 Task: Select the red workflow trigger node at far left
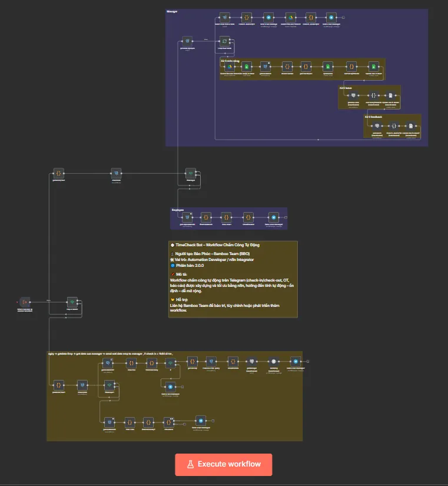(24, 302)
